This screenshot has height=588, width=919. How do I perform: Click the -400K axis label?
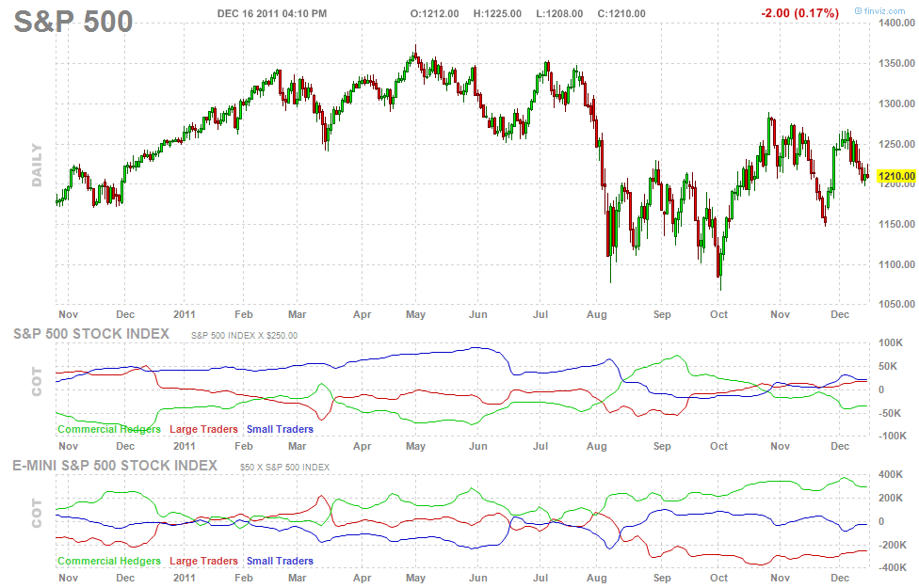[x=893, y=567]
